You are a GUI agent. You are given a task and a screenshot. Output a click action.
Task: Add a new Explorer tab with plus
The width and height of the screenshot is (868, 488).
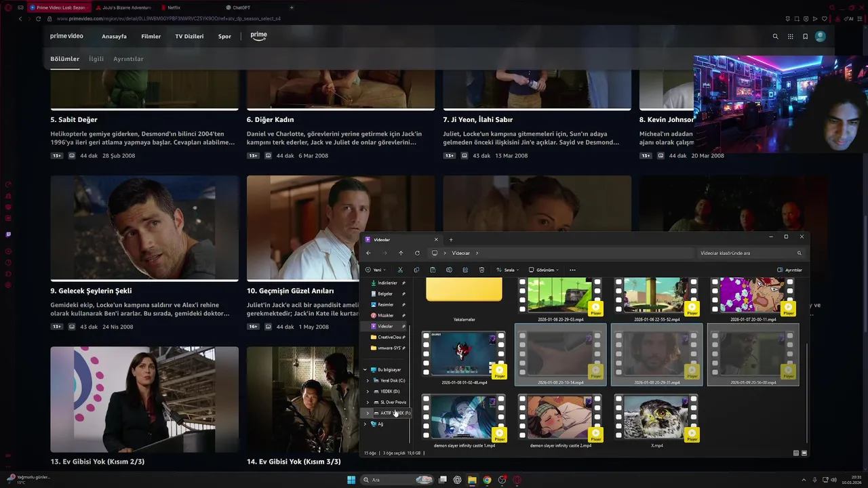click(x=451, y=239)
